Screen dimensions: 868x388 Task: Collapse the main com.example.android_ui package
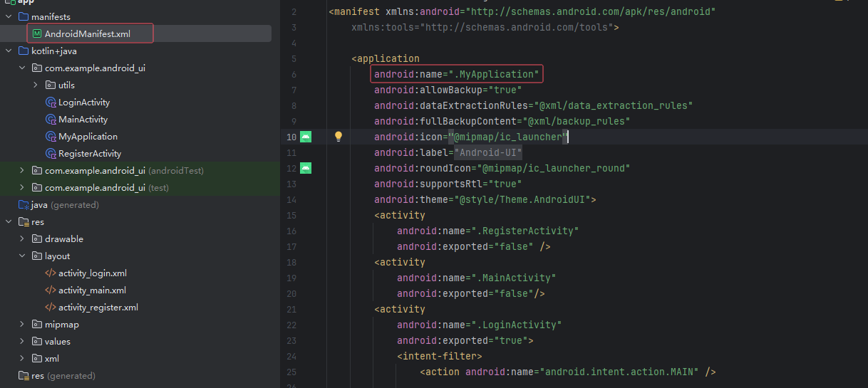click(x=22, y=68)
